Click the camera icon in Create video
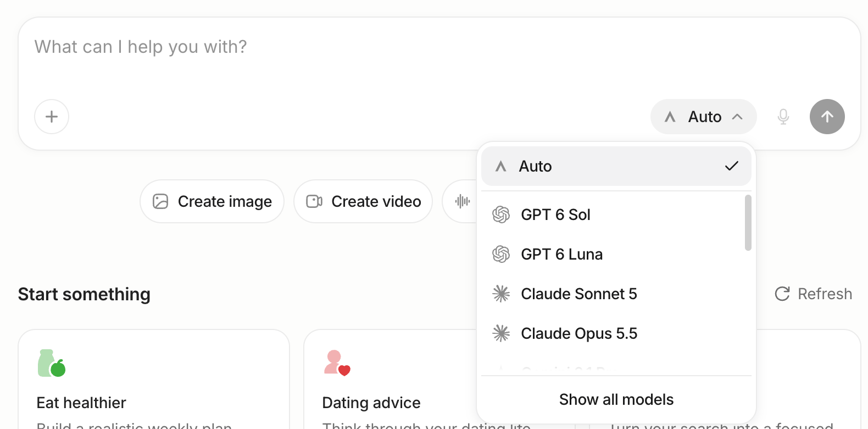Viewport: 868px width, 429px height. [314, 201]
